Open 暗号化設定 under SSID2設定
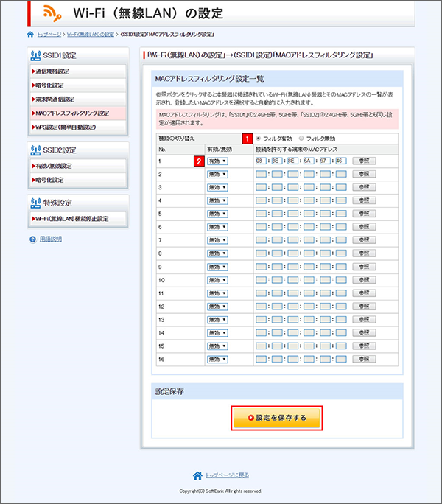 (78, 180)
